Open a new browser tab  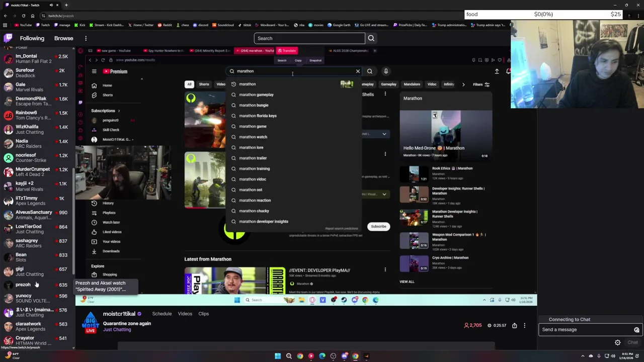click(x=66, y=5)
